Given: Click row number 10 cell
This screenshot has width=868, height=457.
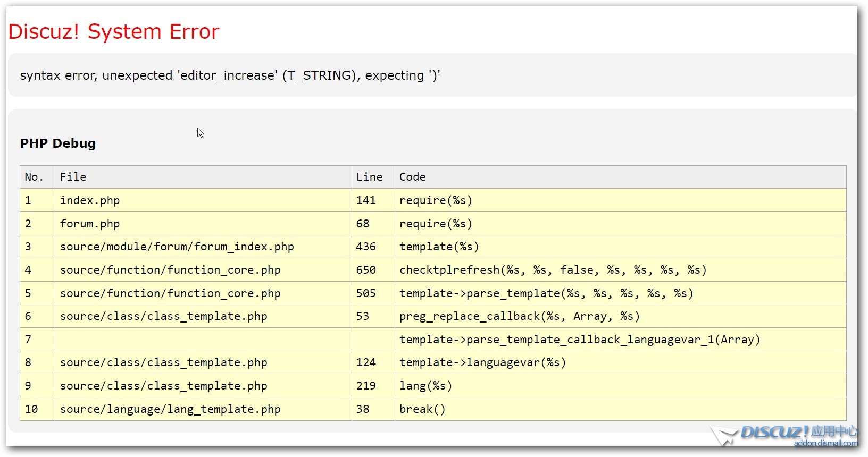Looking at the screenshot, I should coord(37,409).
